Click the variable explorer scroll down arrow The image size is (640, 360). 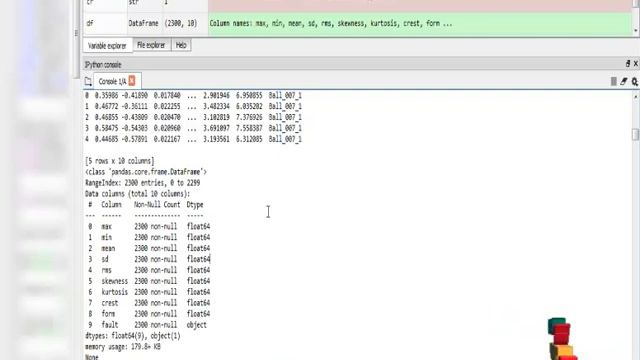(636, 31)
